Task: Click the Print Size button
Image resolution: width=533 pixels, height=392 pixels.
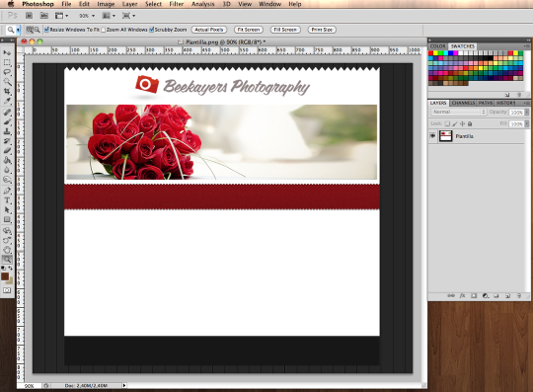Action: point(322,30)
